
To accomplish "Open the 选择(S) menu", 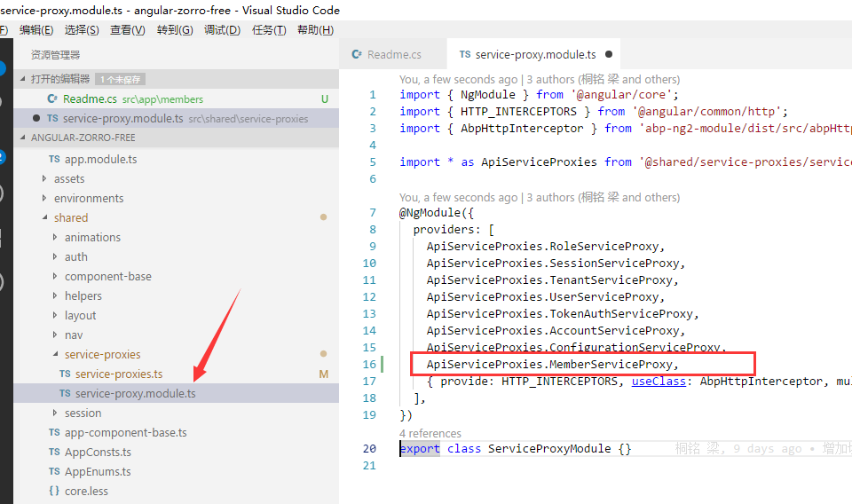I will coord(82,30).
